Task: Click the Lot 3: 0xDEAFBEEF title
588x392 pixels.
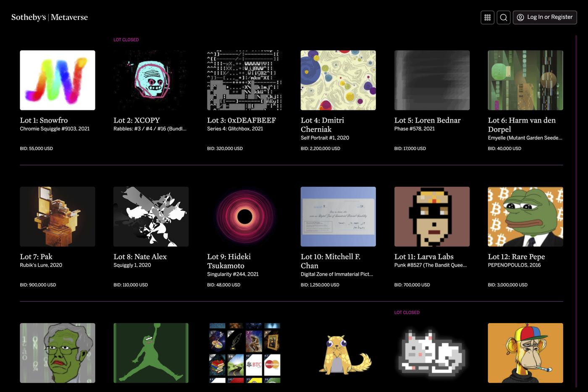Action: (x=241, y=120)
